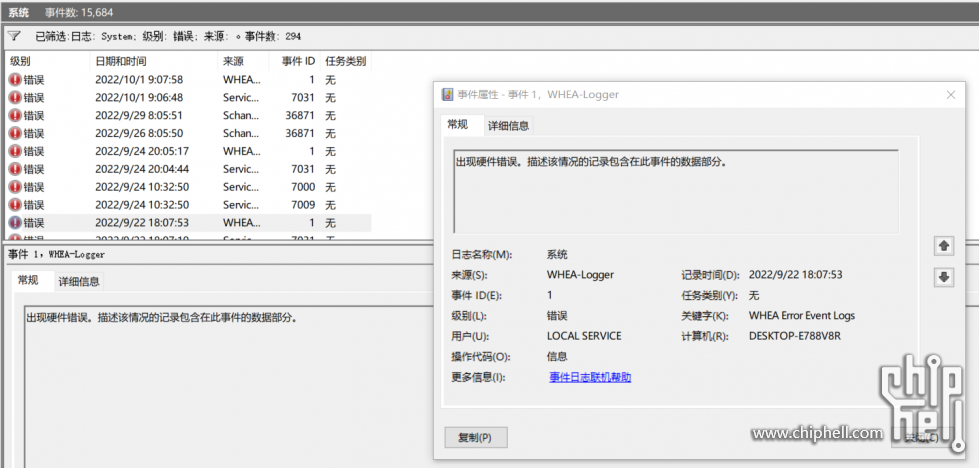
Task: Select date cell 2022/9/22 18:07:53 in list
Action: pos(142,223)
